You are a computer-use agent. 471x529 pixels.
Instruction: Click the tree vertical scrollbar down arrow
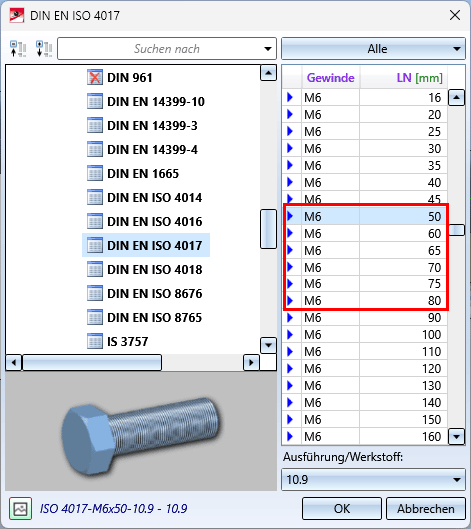(x=269, y=345)
